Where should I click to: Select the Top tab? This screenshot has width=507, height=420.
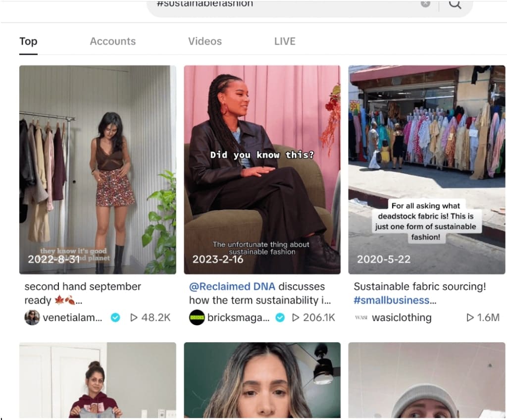[28, 41]
